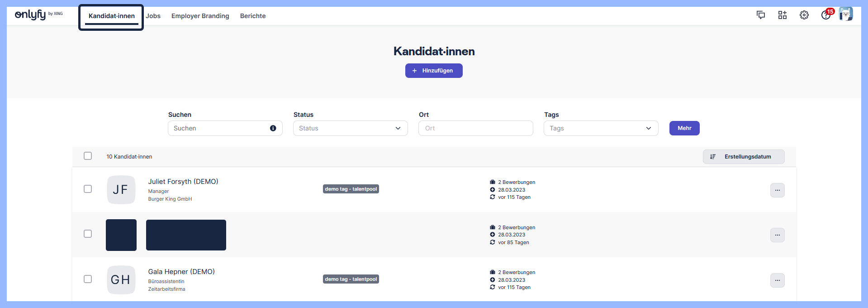Open three-dot menu for Gala Hepner
The width and height of the screenshot is (868, 308).
(777, 280)
